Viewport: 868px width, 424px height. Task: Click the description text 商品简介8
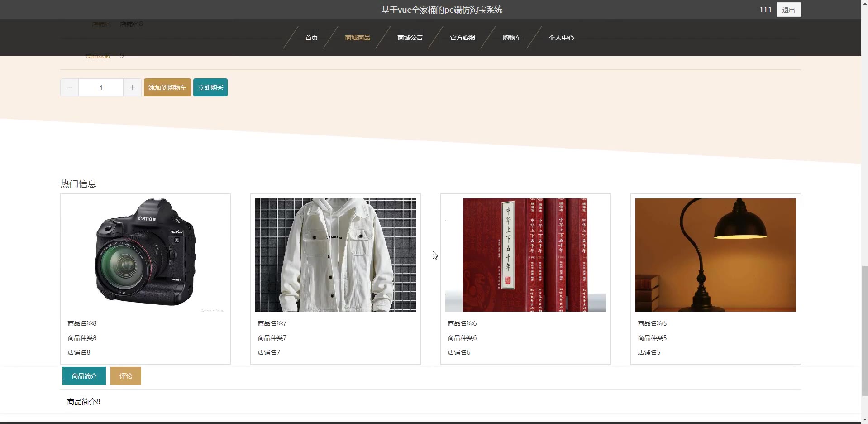tap(84, 402)
